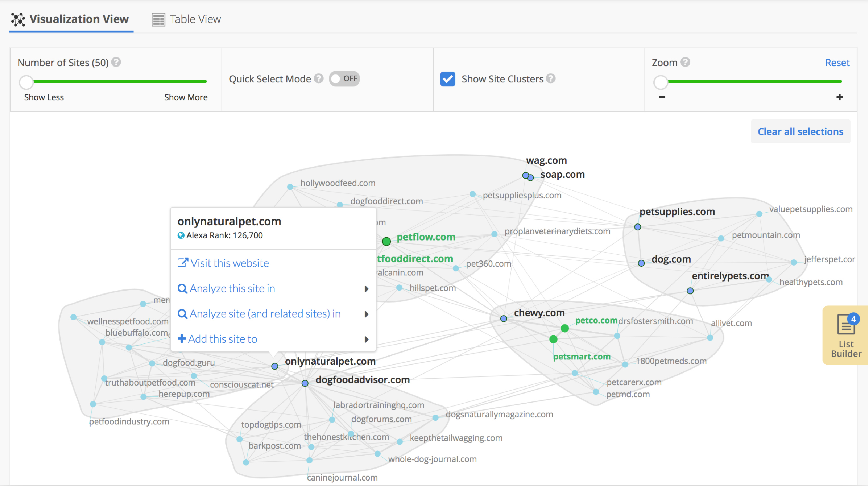Click the 1800petmeds.com node

click(625, 364)
